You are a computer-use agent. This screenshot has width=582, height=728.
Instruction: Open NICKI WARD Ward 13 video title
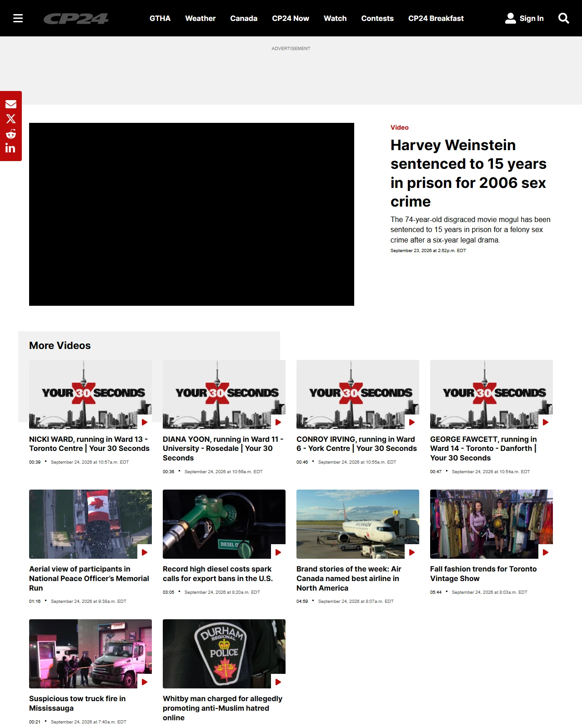[89, 444]
